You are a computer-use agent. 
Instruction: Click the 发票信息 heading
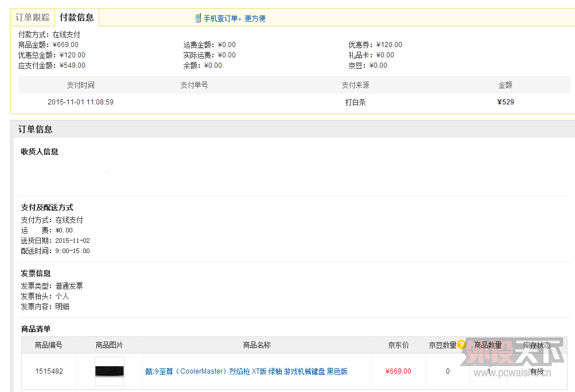(36, 273)
